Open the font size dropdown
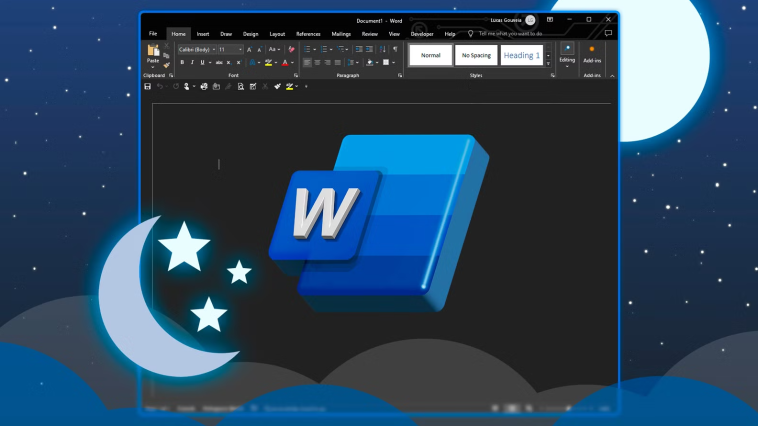Viewport: 758px width, 426px height. click(230, 49)
